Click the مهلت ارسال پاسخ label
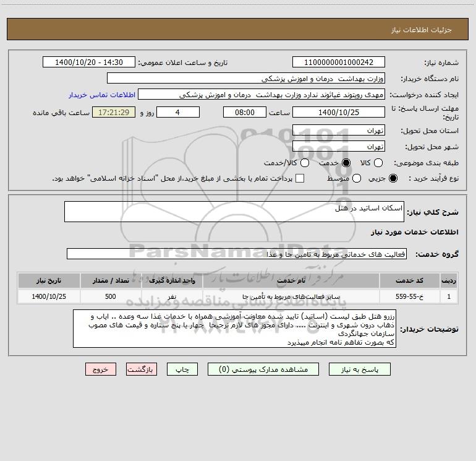The height and width of the screenshot is (461, 476). coord(425,113)
